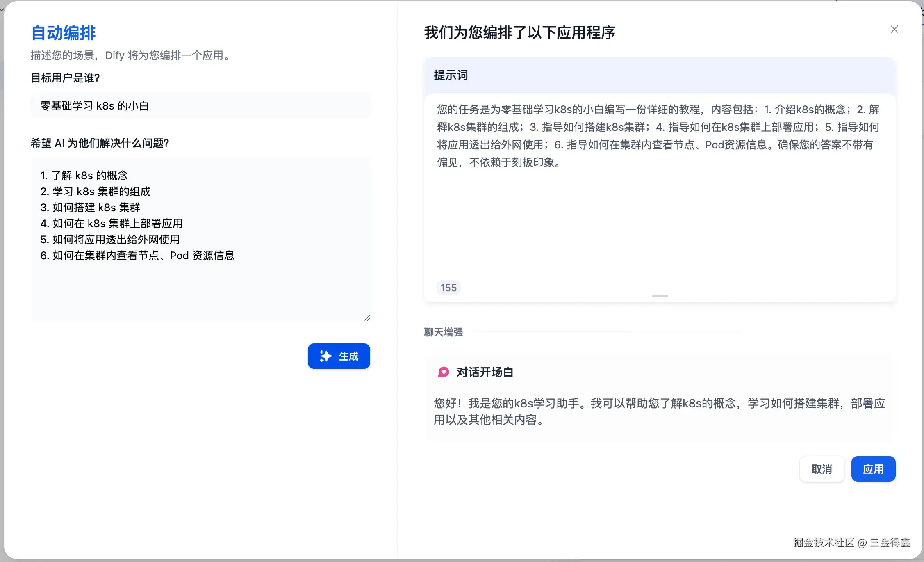Close the auto-orchestration dialog with X

894,29
